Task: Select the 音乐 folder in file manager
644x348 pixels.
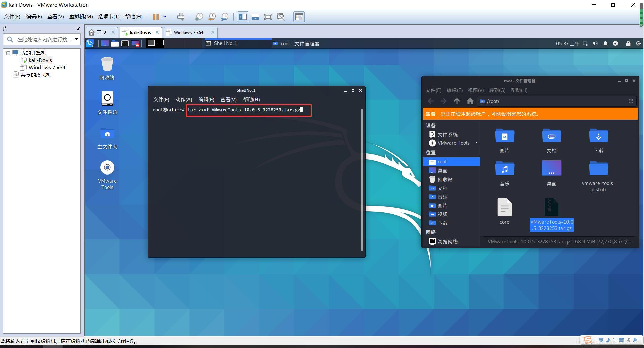Action: [x=504, y=173]
